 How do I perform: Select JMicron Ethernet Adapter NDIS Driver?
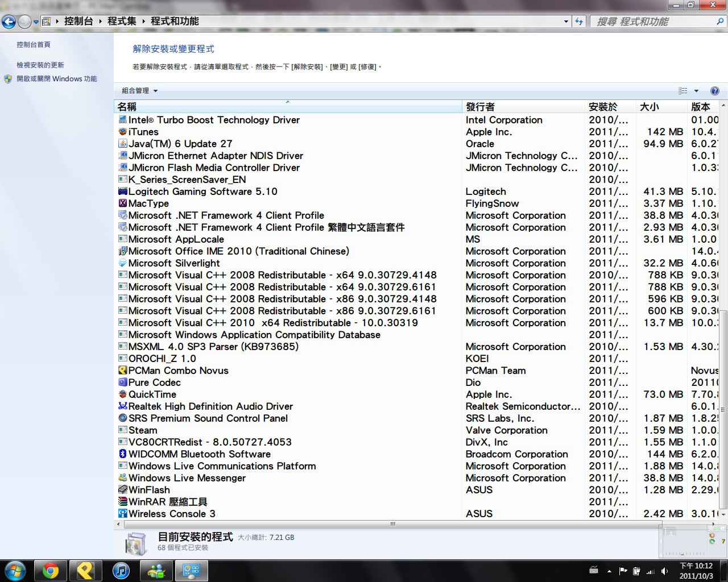pyautogui.click(x=417, y=156)
